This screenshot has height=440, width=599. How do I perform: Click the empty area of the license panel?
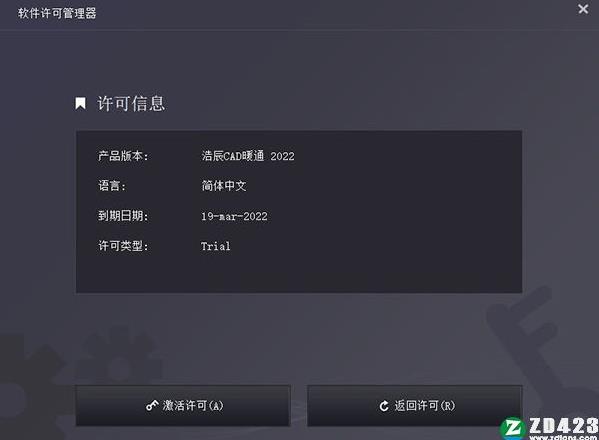click(382, 229)
